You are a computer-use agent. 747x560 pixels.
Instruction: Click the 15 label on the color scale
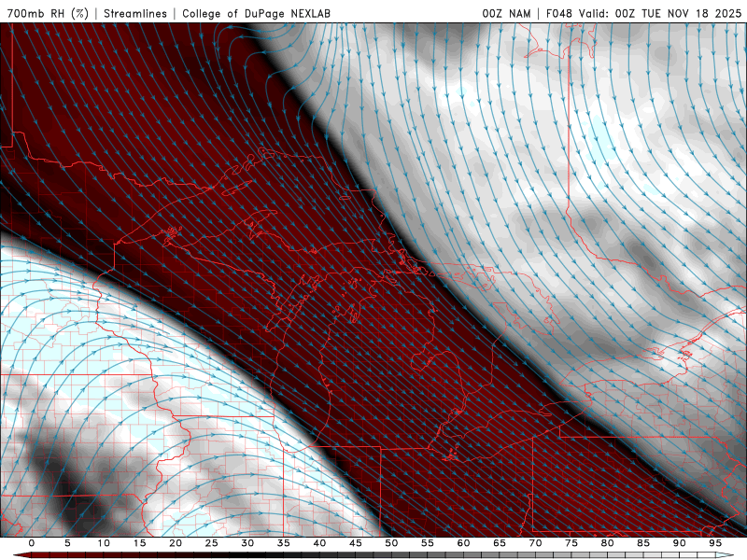point(139,543)
